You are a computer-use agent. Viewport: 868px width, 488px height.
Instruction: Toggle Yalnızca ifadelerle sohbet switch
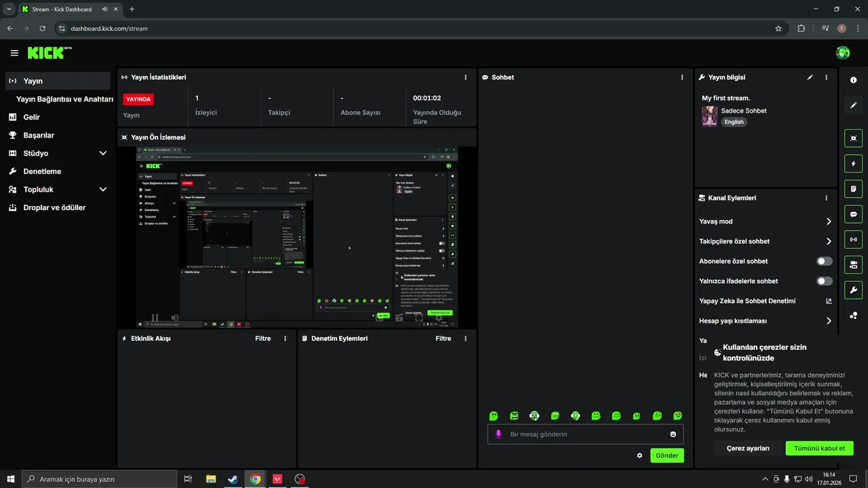(825, 281)
